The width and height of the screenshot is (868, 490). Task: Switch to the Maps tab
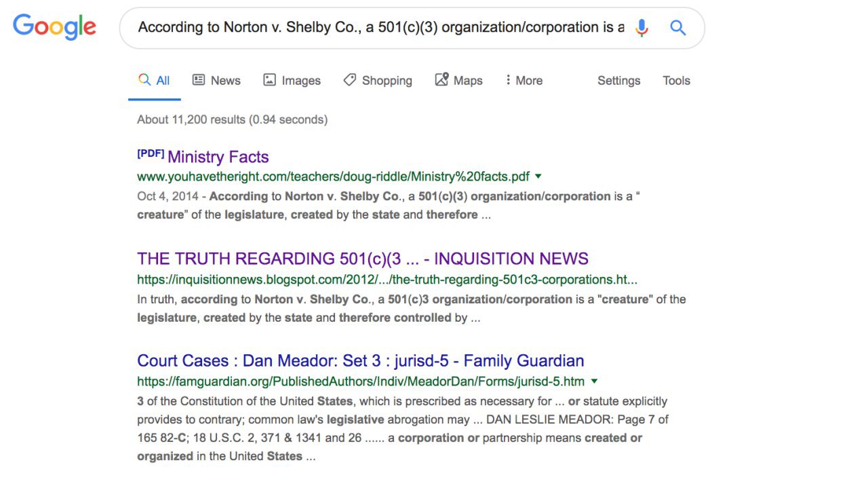pos(459,81)
